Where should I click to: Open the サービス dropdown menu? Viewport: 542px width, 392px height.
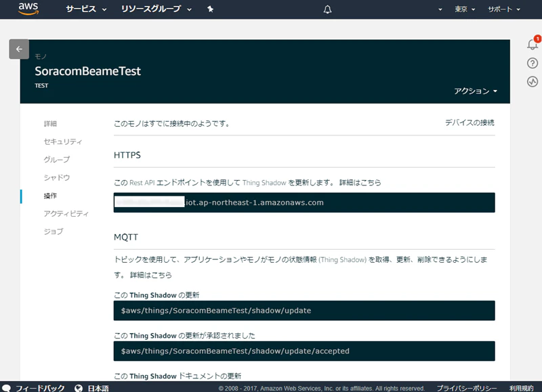tap(86, 9)
